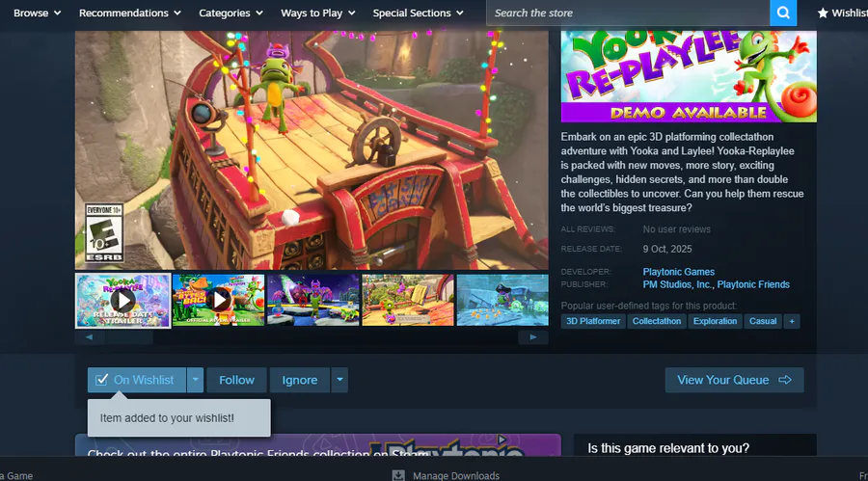Image resolution: width=868 pixels, height=481 pixels.
Task: Select the underwater pirate screenshot thumbnail
Action: 502,300
